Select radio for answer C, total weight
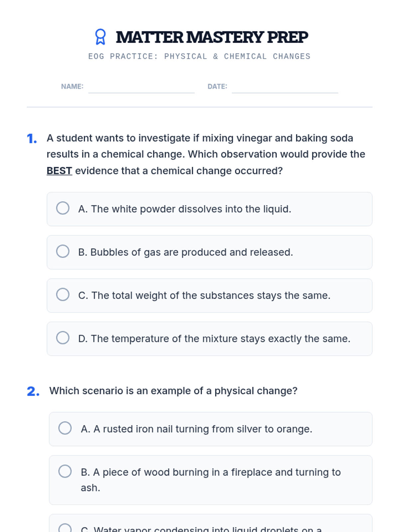Viewport: 399px width, 532px height. pos(63,295)
